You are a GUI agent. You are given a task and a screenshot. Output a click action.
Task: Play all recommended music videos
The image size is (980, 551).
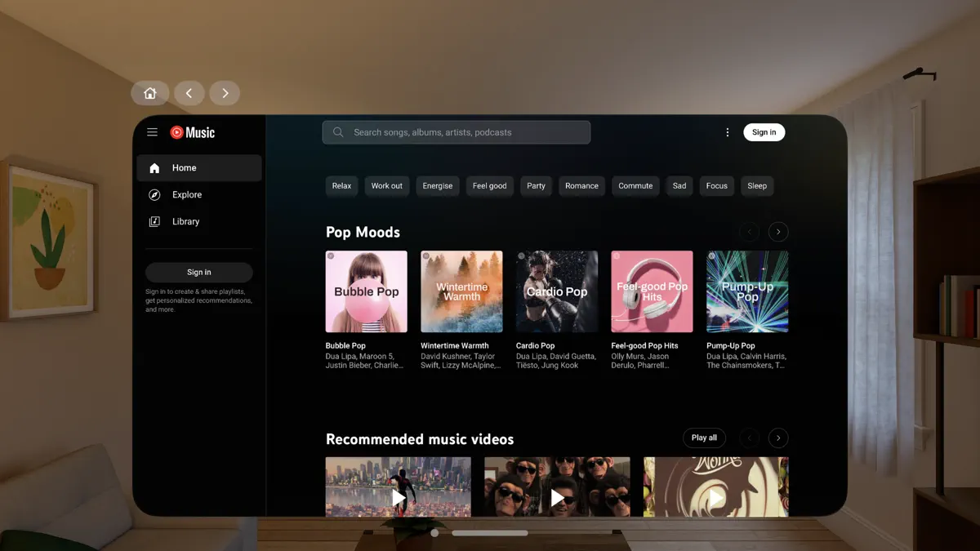click(x=704, y=438)
